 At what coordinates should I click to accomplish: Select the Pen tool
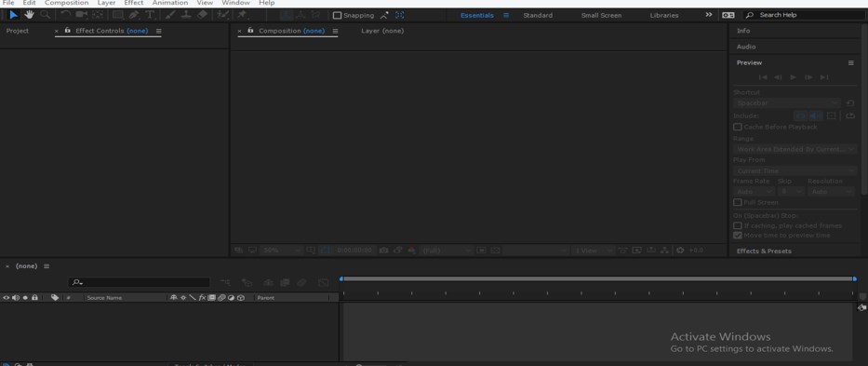[x=134, y=15]
